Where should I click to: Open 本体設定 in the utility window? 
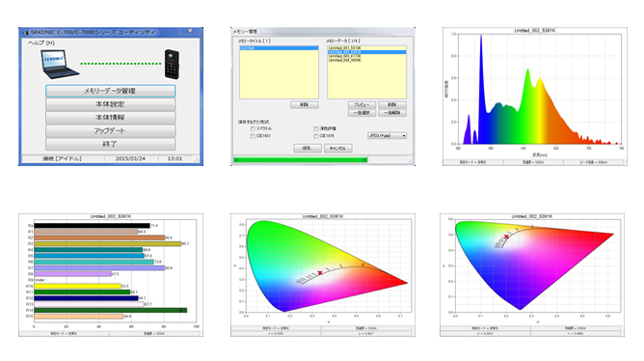[111, 104]
